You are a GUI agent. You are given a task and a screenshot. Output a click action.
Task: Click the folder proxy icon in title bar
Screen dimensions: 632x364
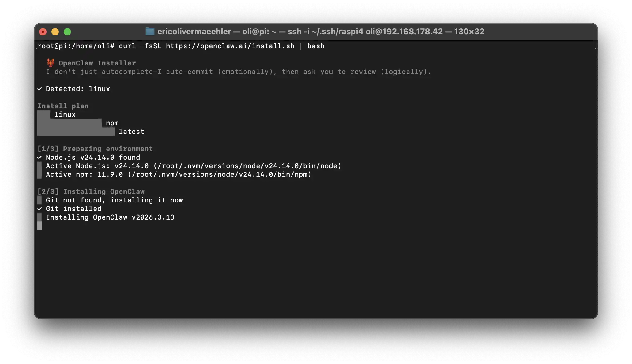tap(150, 31)
